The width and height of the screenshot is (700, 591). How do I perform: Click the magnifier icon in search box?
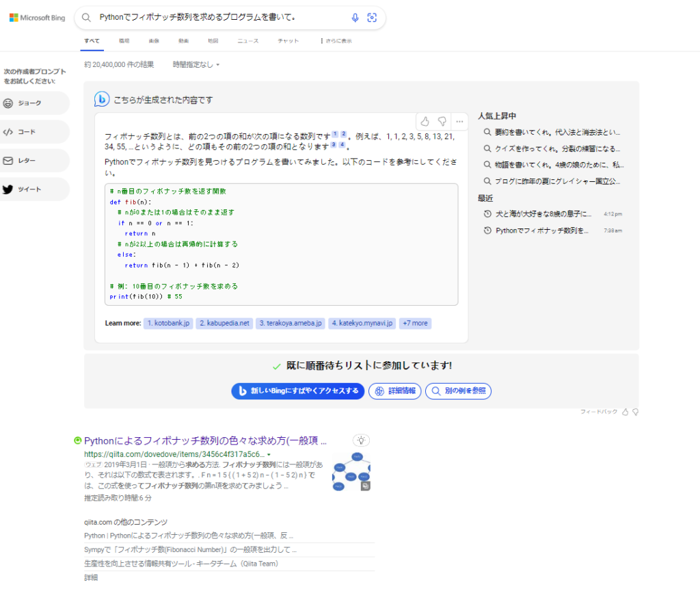86,17
